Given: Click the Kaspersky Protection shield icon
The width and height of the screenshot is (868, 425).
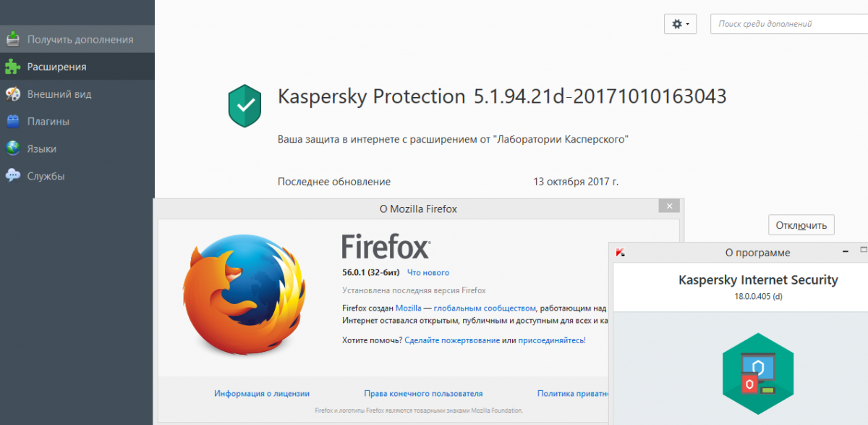Looking at the screenshot, I should (244, 106).
